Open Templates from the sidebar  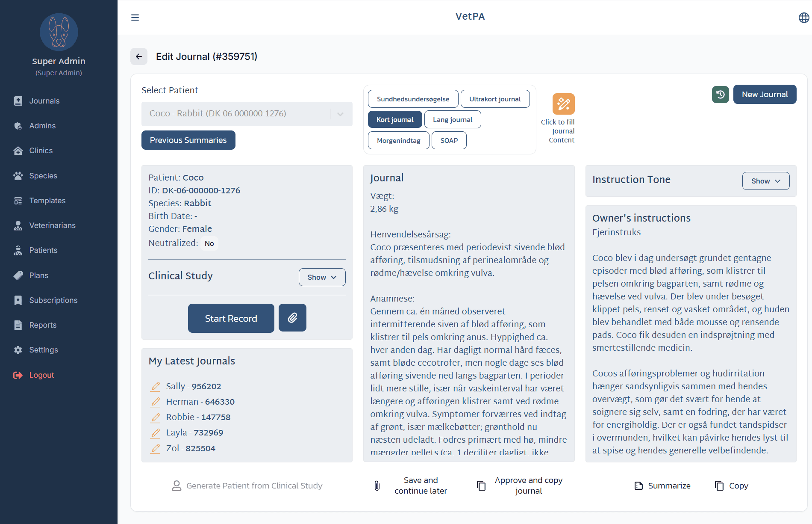tap(47, 200)
